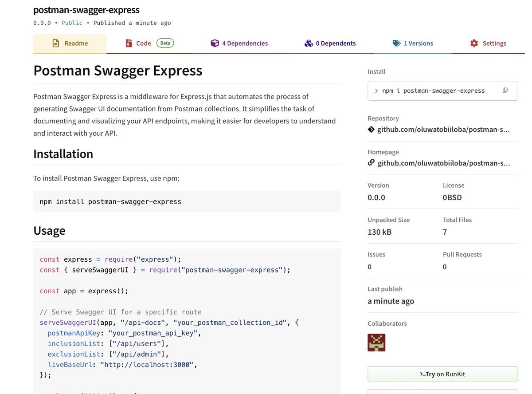Click the Code file icon
This screenshot has width=532, height=394.
tap(129, 43)
